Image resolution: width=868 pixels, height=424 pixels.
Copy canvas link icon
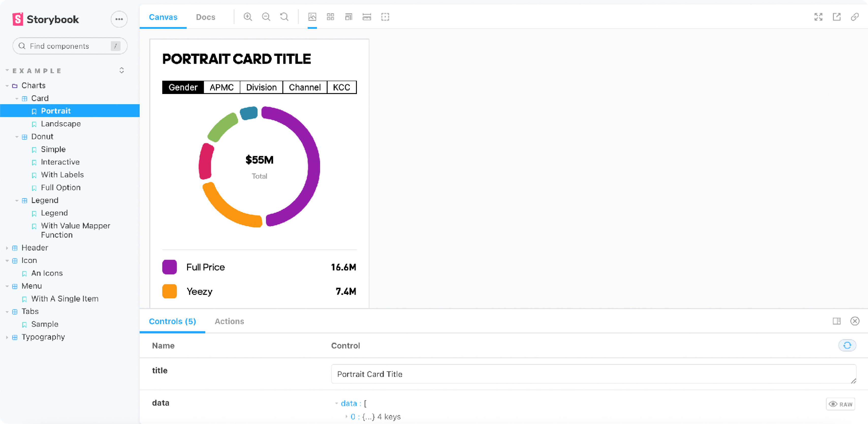click(x=855, y=17)
